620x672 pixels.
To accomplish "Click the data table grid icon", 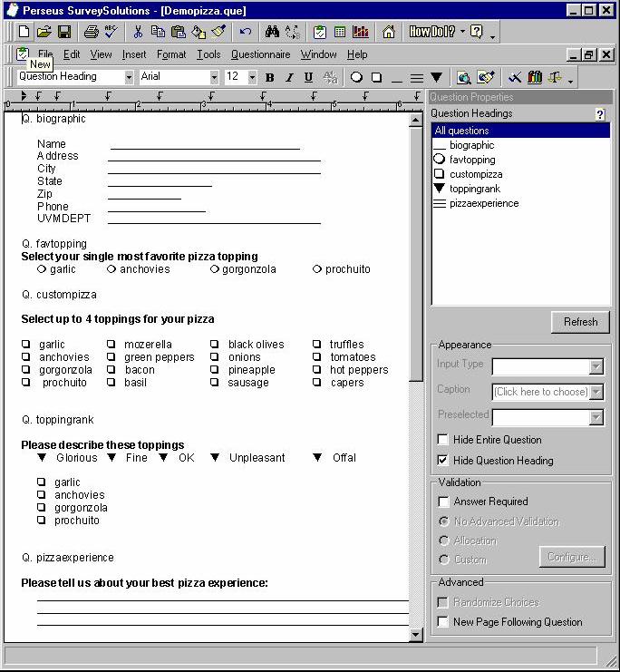I will pos(340,32).
